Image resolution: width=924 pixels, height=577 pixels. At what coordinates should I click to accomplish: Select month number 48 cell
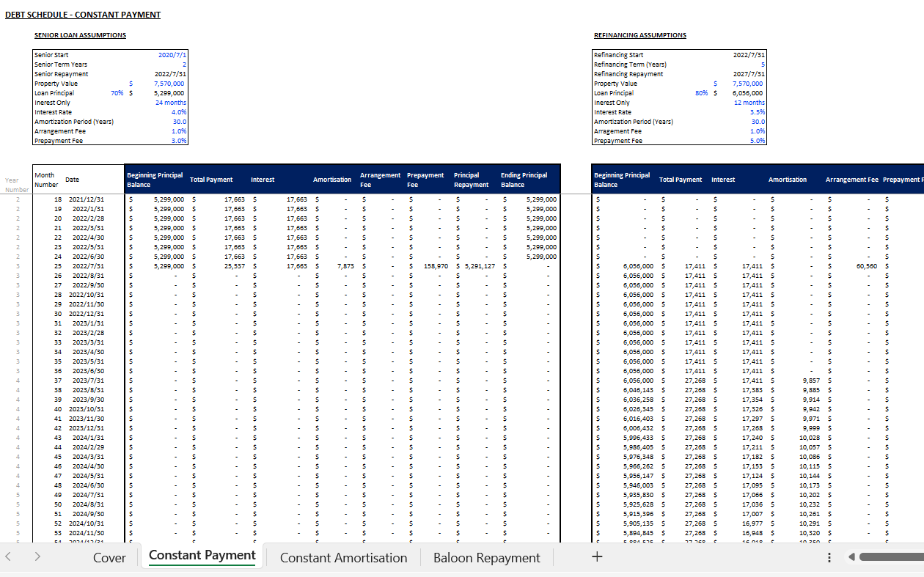(x=57, y=485)
